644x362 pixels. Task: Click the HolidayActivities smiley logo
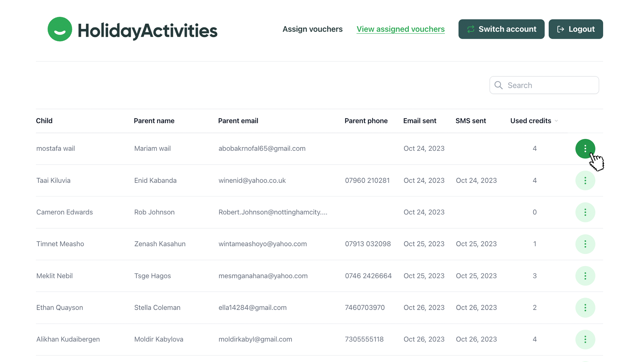[60, 29]
